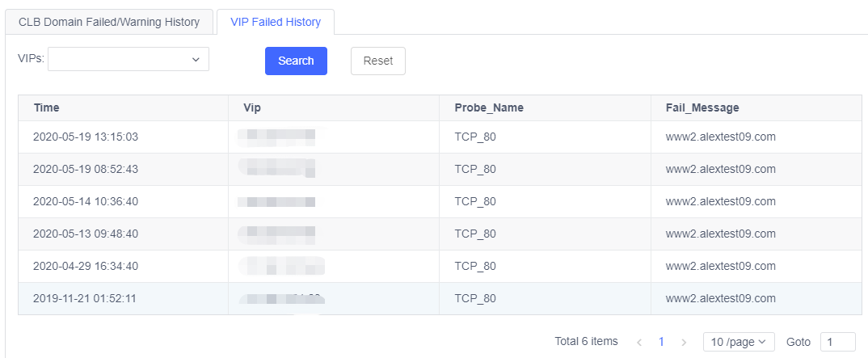
Task: Open the VIPs dropdown selector
Action: (x=129, y=59)
